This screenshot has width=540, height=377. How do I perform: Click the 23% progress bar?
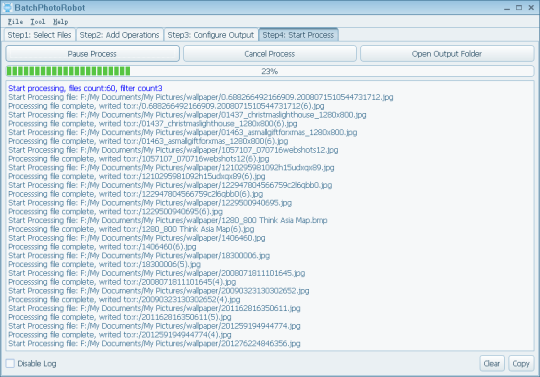[270, 71]
